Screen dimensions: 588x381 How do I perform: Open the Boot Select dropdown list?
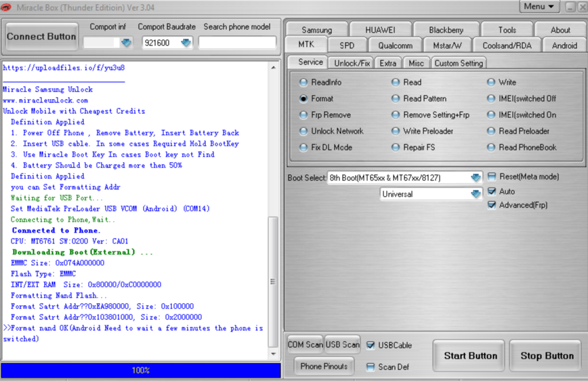[476, 178]
